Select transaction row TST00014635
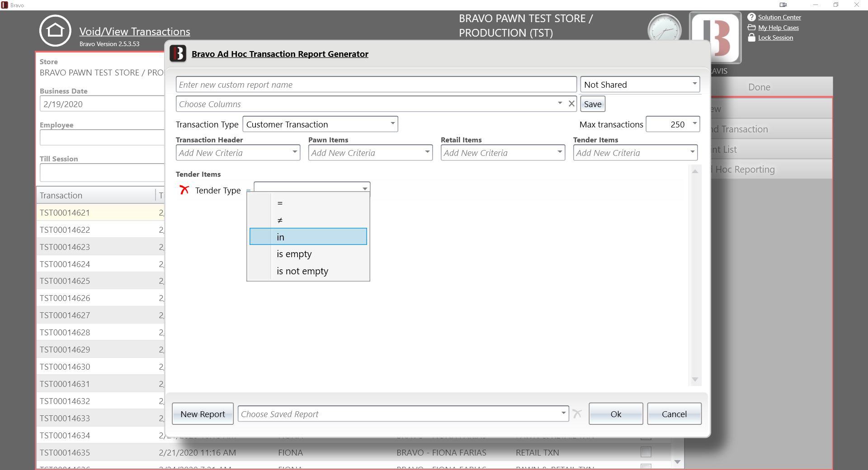The image size is (868, 470). [354, 452]
